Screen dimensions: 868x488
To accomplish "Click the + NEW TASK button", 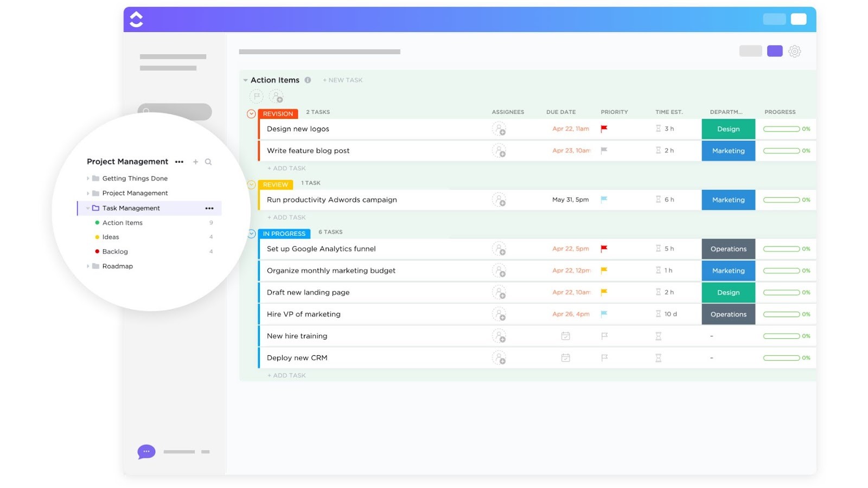I will coord(342,80).
